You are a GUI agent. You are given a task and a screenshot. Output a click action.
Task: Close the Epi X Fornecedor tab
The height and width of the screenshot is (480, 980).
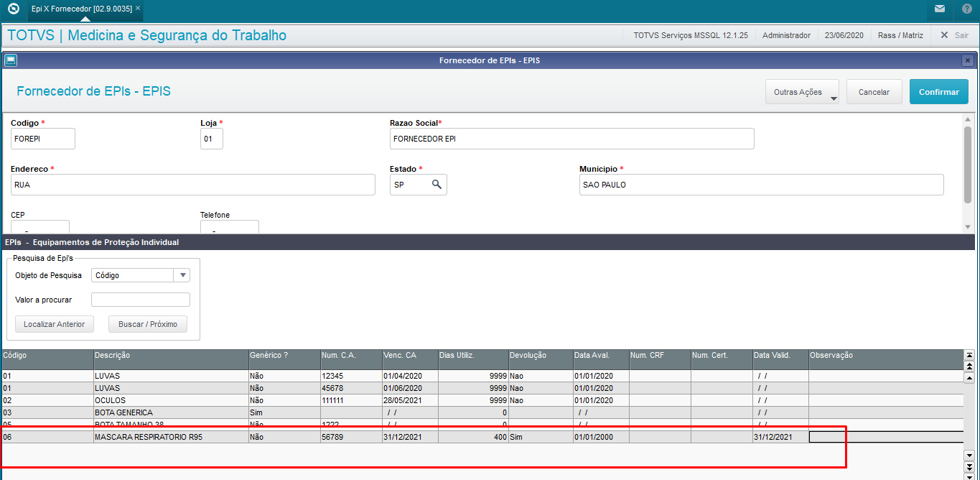(x=138, y=9)
